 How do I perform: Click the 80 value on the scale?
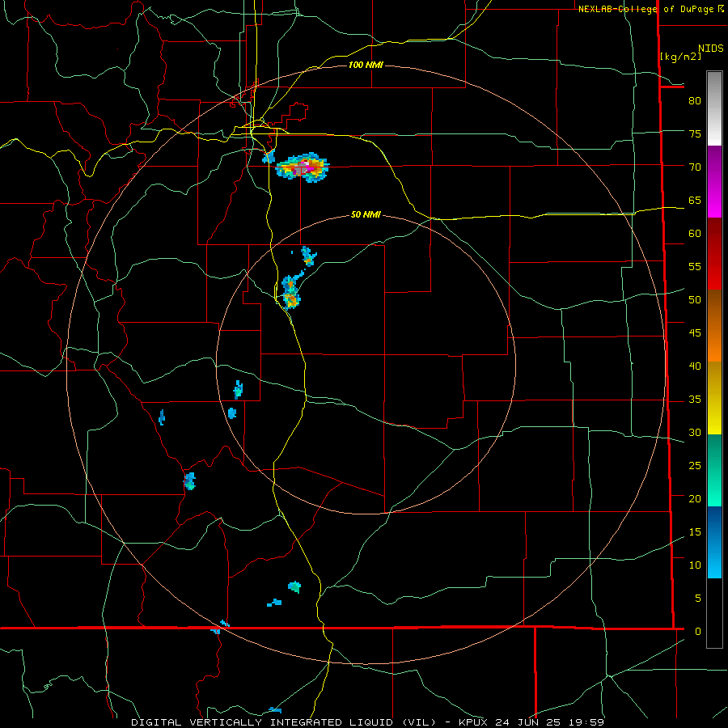695,101
